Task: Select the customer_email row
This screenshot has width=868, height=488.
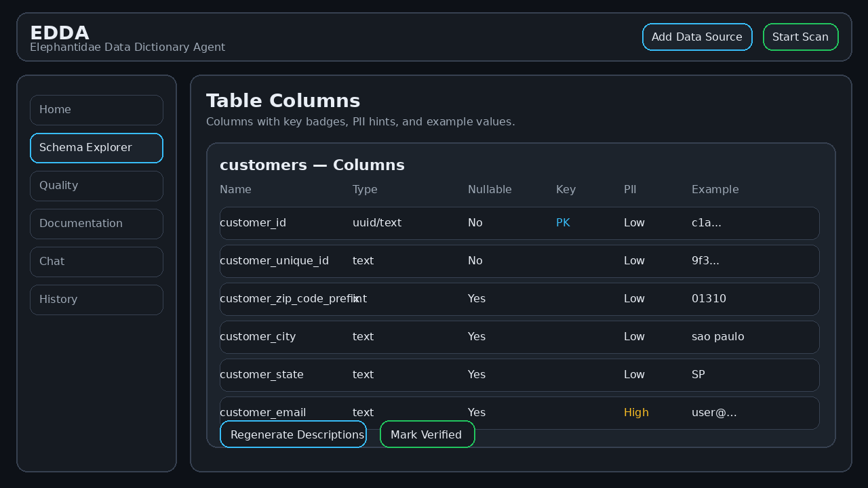Action: pos(519,413)
